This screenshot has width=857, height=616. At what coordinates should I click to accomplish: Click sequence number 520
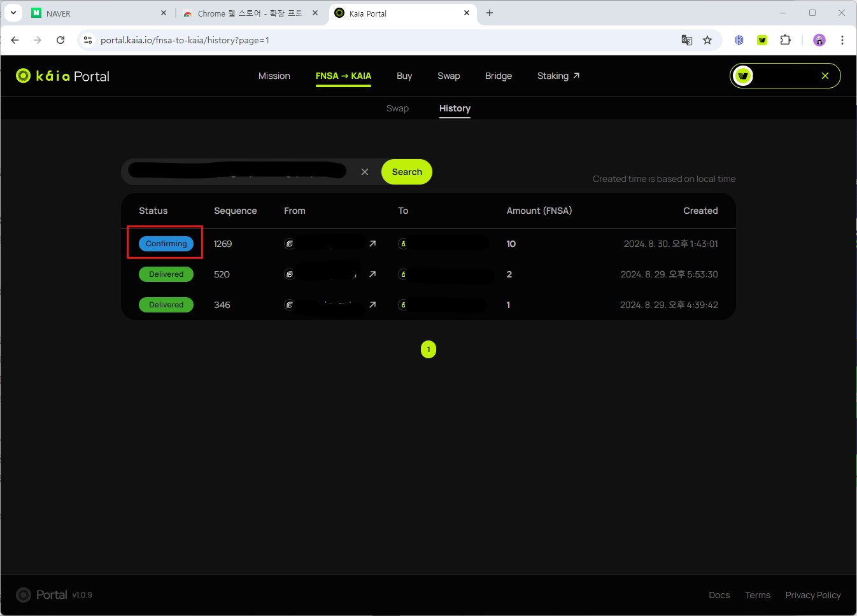point(222,274)
